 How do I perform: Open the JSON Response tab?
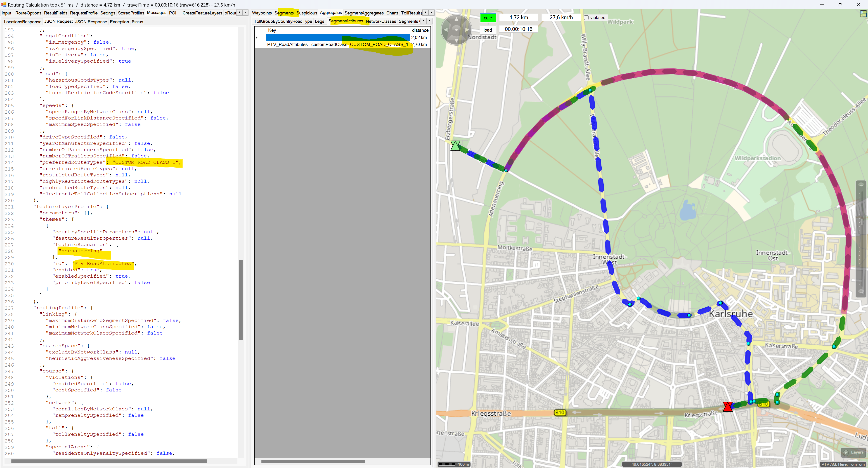coord(91,21)
